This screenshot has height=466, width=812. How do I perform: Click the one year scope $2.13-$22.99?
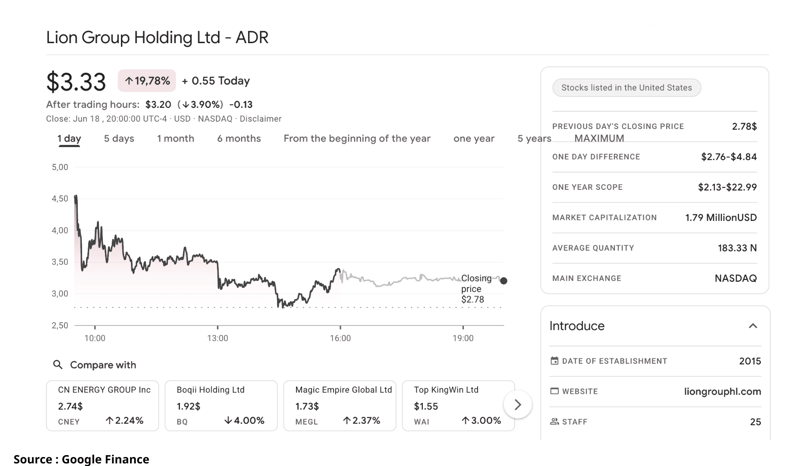727,187
